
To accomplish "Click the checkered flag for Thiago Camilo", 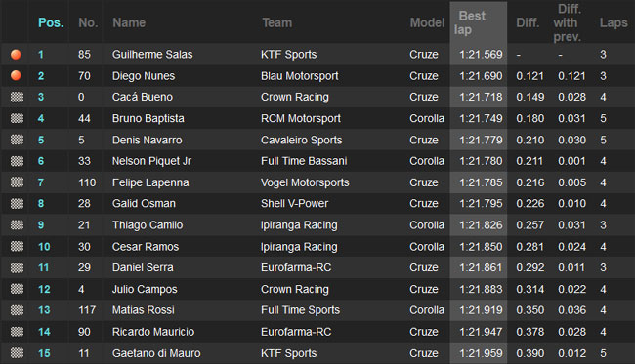I will click(17, 224).
